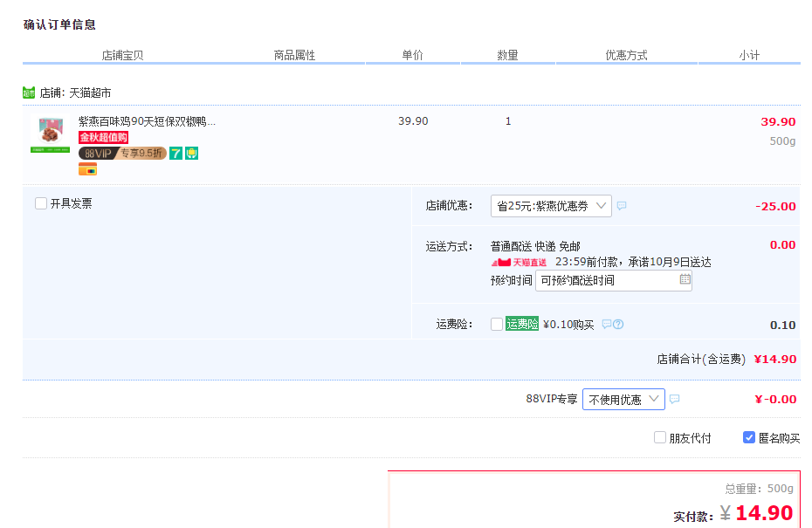This screenshot has width=812, height=528.
Task: Click the green 7-day return icon
Action: point(176,154)
